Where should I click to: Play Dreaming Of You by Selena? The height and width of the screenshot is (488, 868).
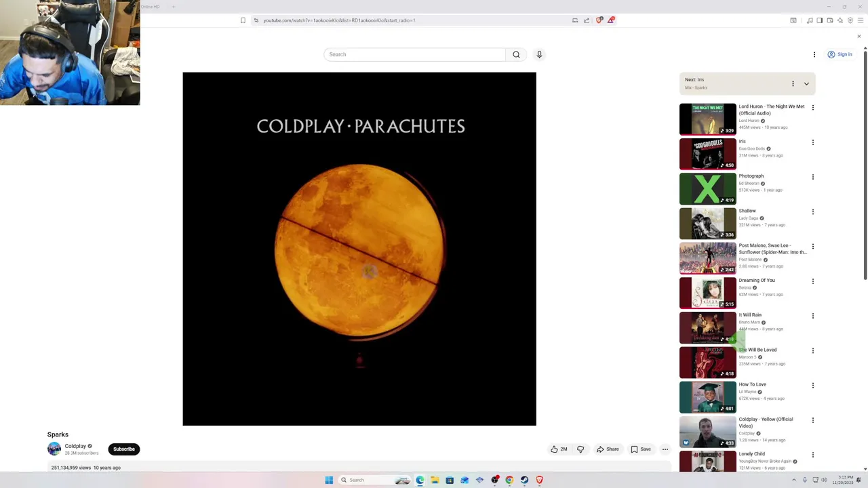(707, 293)
